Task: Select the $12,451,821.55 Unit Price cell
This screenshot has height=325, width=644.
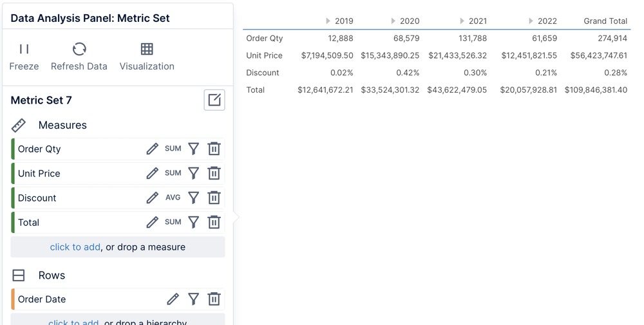Action: (529, 55)
